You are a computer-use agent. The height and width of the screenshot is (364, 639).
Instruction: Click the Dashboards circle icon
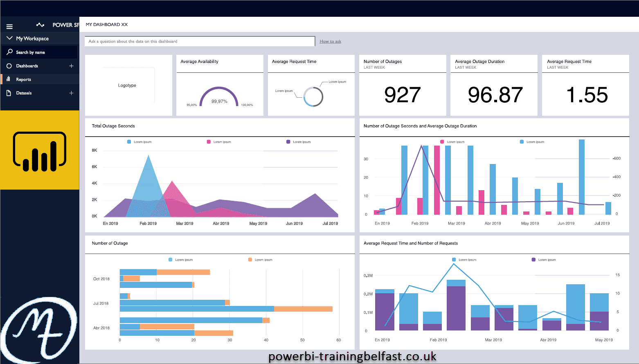click(9, 66)
